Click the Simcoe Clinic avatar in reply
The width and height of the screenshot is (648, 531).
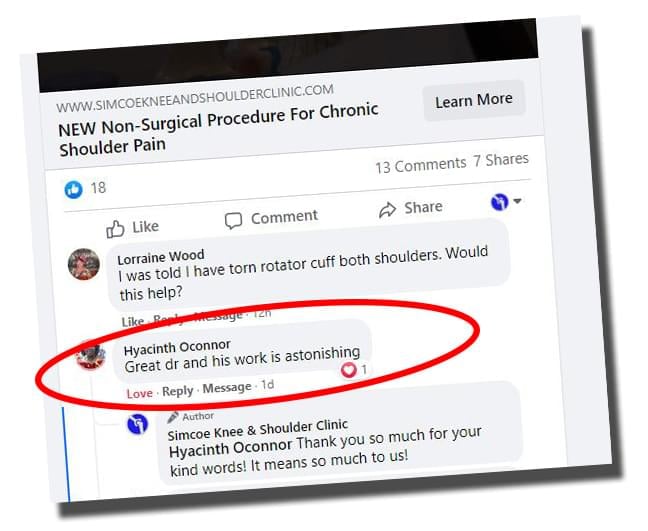(138, 424)
